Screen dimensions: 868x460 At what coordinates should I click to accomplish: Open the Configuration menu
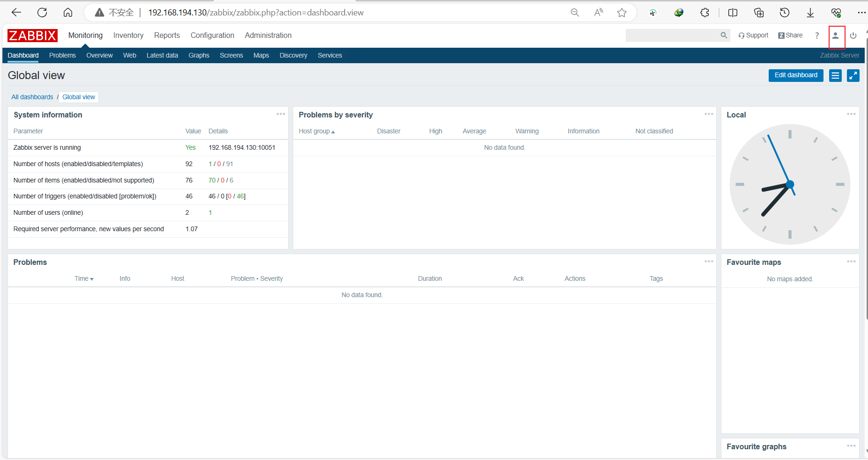coord(212,36)
